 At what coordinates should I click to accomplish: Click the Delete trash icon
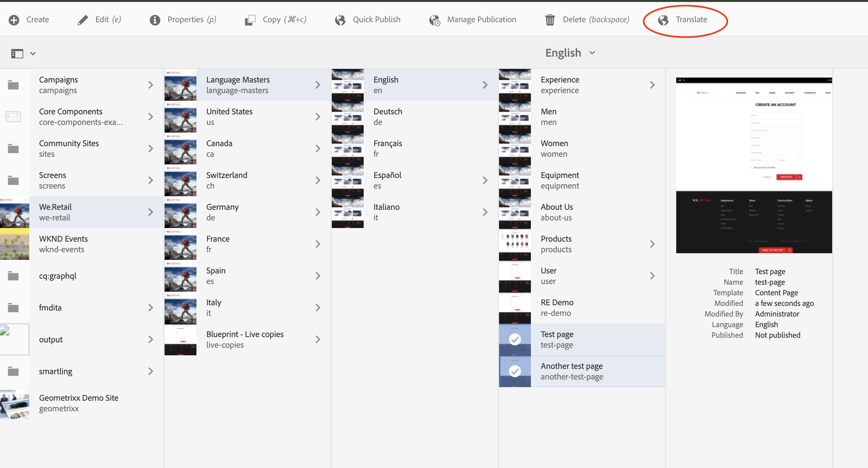click(x=549, y=20)
